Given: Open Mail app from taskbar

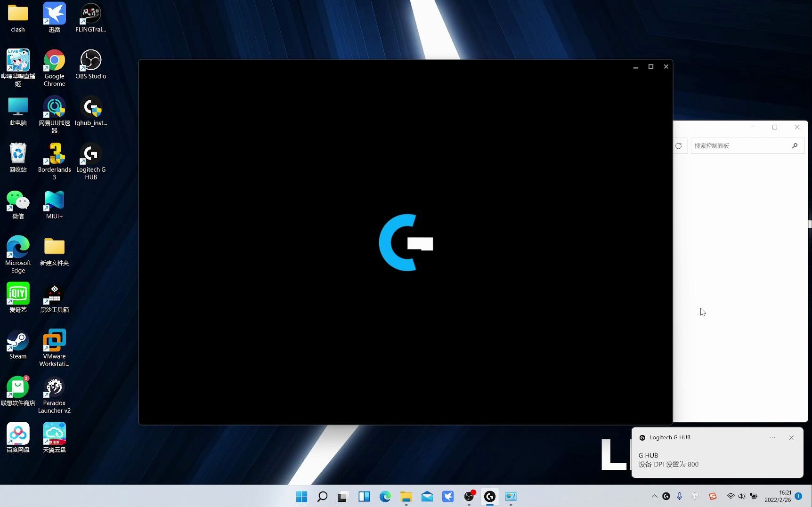Looking at the screenshot, I should [427, 496].
